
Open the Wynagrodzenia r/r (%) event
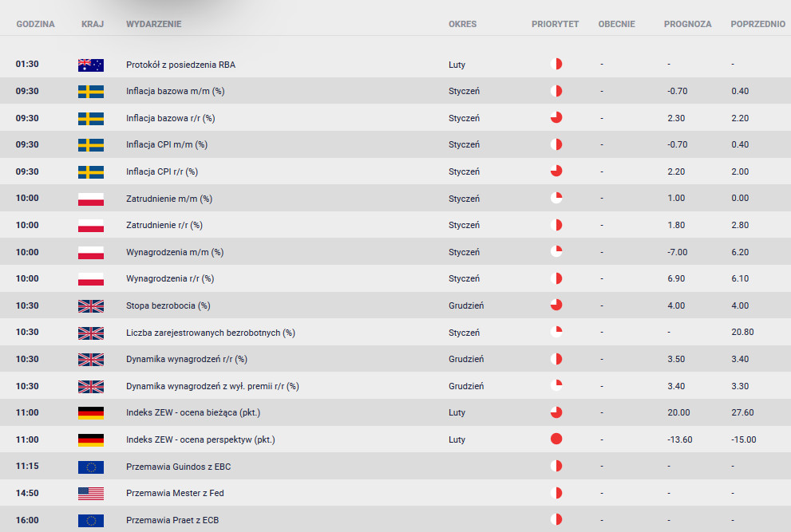point(170,279)
